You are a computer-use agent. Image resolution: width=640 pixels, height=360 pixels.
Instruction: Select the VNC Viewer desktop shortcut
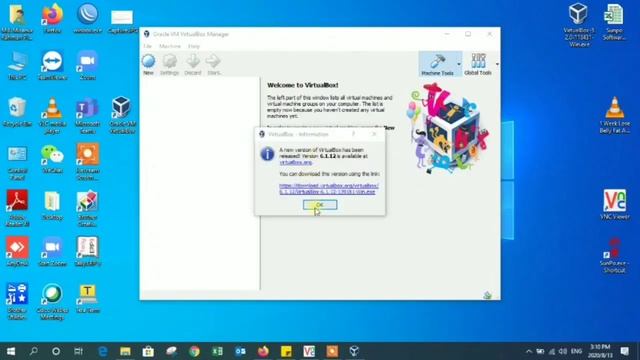point(615,205)
